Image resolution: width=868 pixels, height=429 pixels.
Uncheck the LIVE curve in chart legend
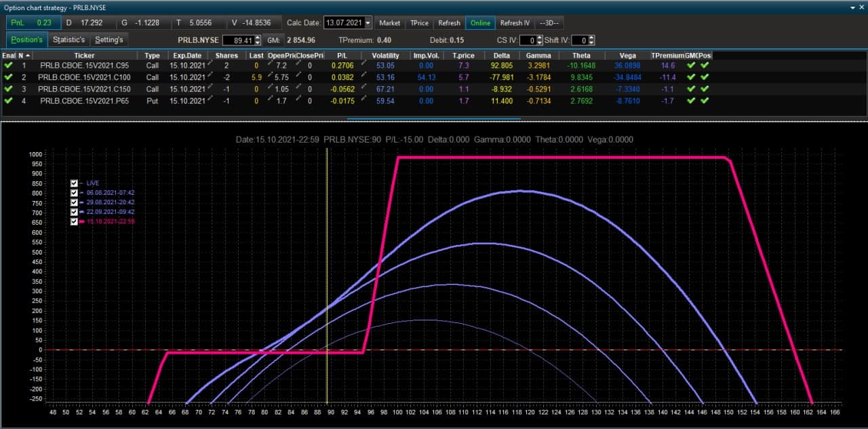coord(75,183)
